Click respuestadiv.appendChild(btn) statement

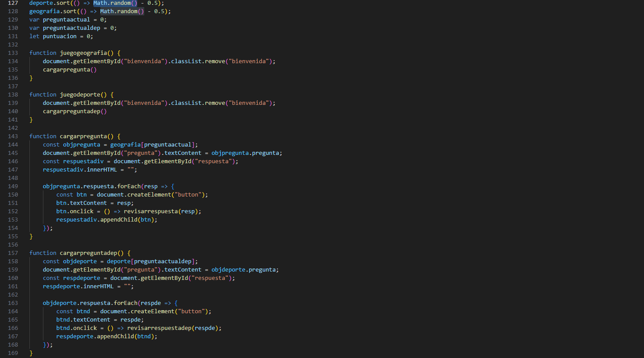tap(106, 220)
